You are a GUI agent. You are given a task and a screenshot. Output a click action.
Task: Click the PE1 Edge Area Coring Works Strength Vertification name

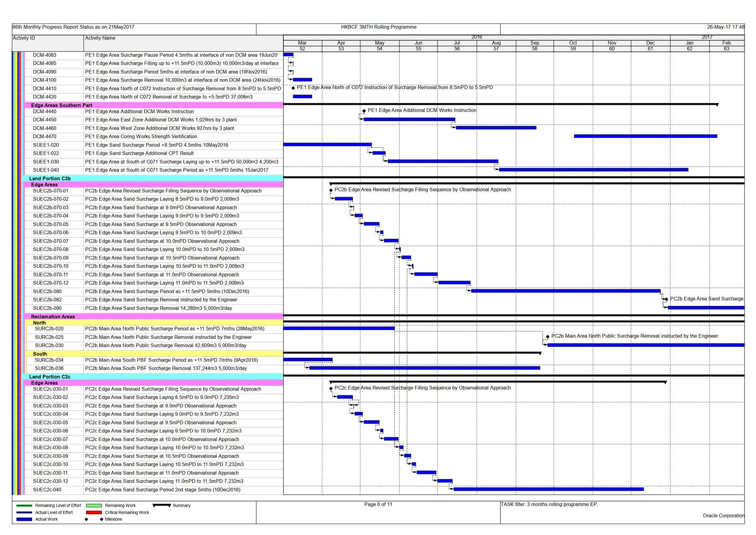click(141, 136)
